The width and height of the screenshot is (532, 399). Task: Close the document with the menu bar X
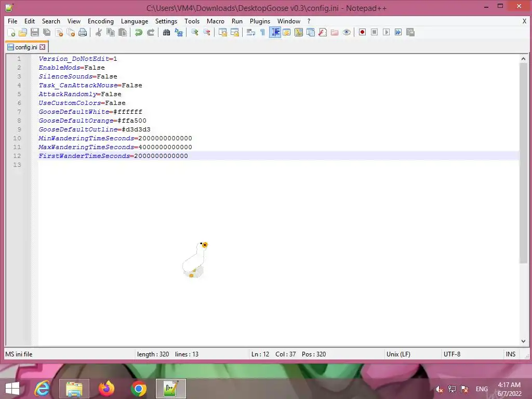point(524,21)
